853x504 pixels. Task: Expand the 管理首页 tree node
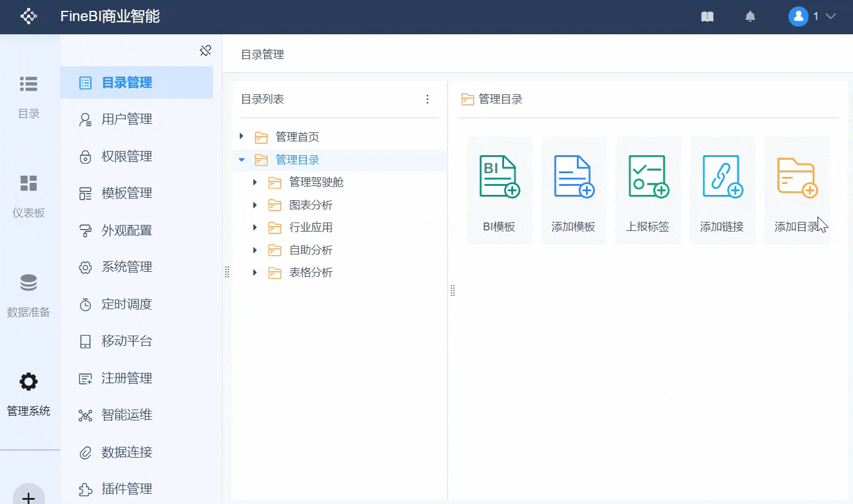[242, 137]
